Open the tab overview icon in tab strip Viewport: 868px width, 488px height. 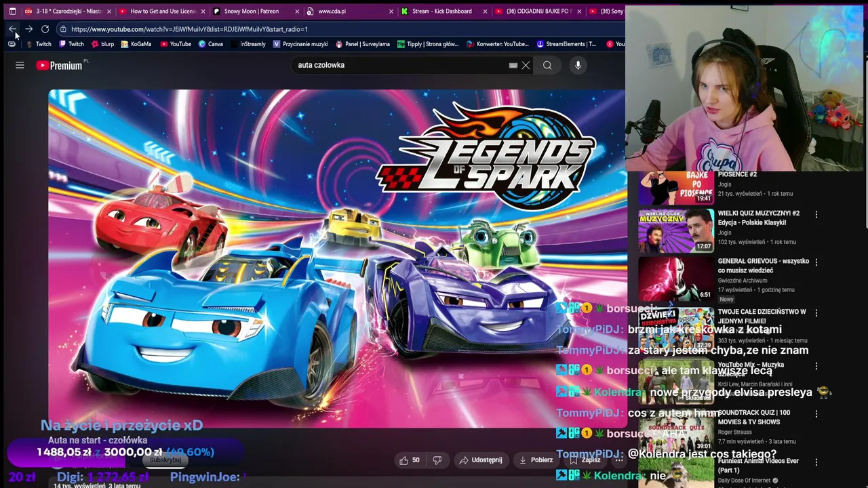[x=12, y=12]
